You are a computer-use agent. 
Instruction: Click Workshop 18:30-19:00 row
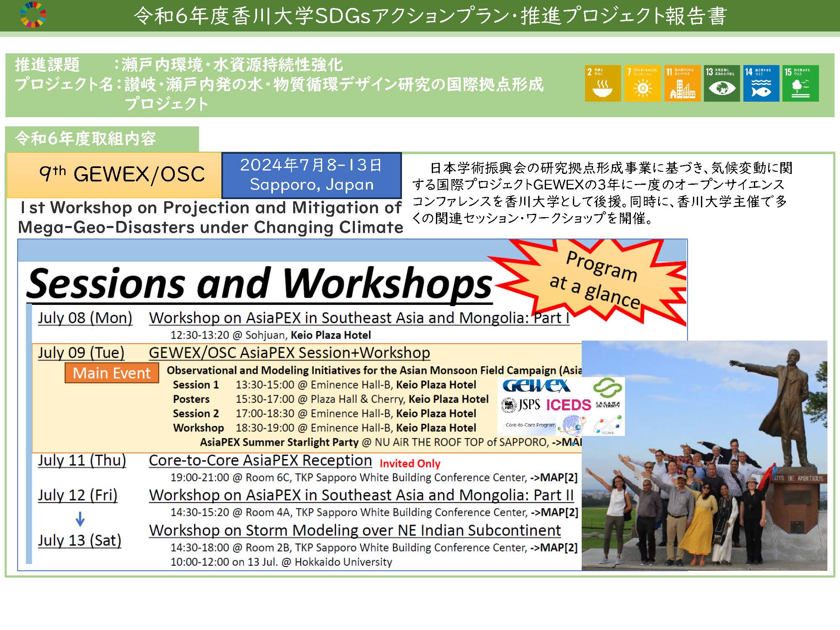point(324,428)
